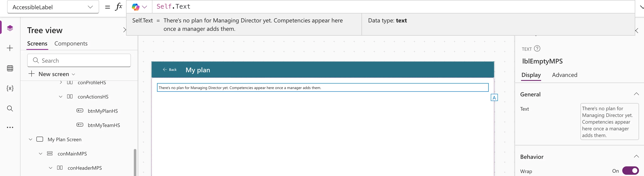Click the accessibility A badge on canvas
644x176 pixels.
pos(494,98)
